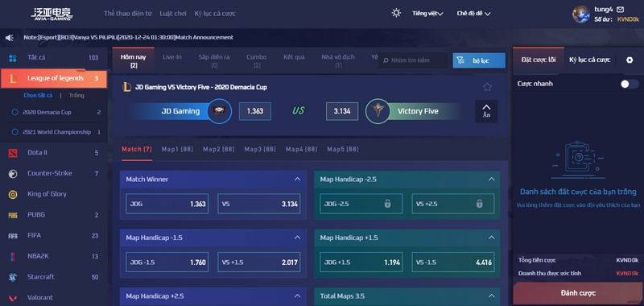Open the Map3 [88] tab
644x306 pixels.
click(x=260, y=149)
